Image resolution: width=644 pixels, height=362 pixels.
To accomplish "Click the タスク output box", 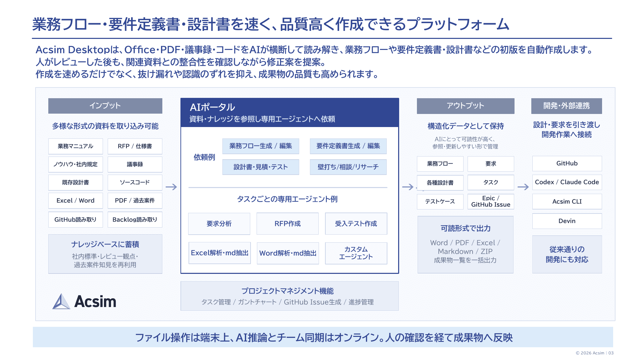I will (491, 183).
